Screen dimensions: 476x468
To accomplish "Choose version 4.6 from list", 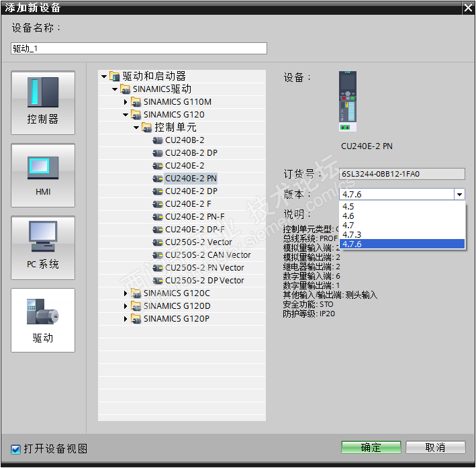I will pyautogui.click(x=402, y=216).
